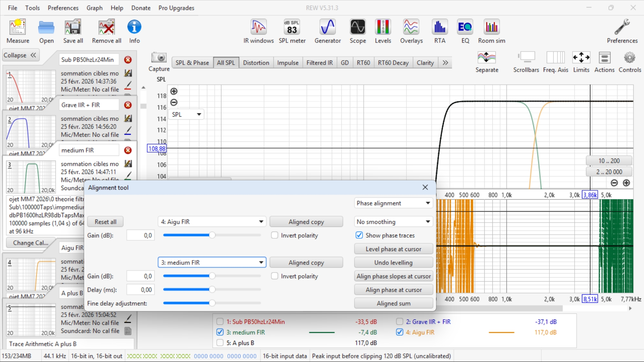Open the Phase alignment dropdown

[x=393, y=203]
